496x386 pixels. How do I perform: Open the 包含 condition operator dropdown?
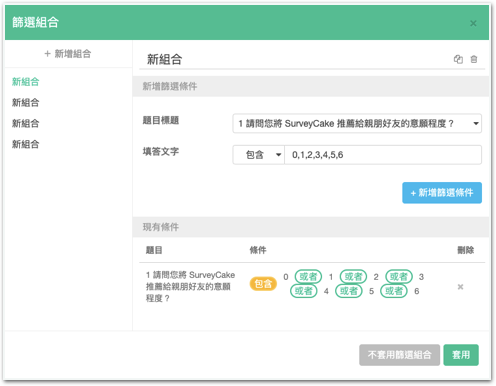coord(259,155)
